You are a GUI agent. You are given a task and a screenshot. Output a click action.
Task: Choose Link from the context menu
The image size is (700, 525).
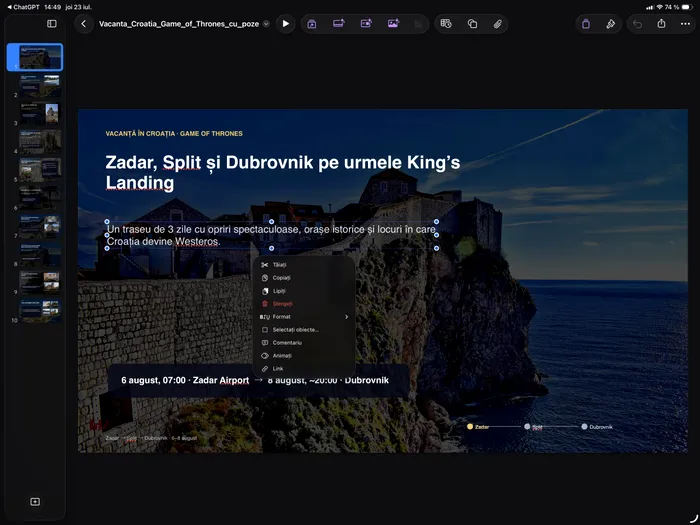(304, 368)
